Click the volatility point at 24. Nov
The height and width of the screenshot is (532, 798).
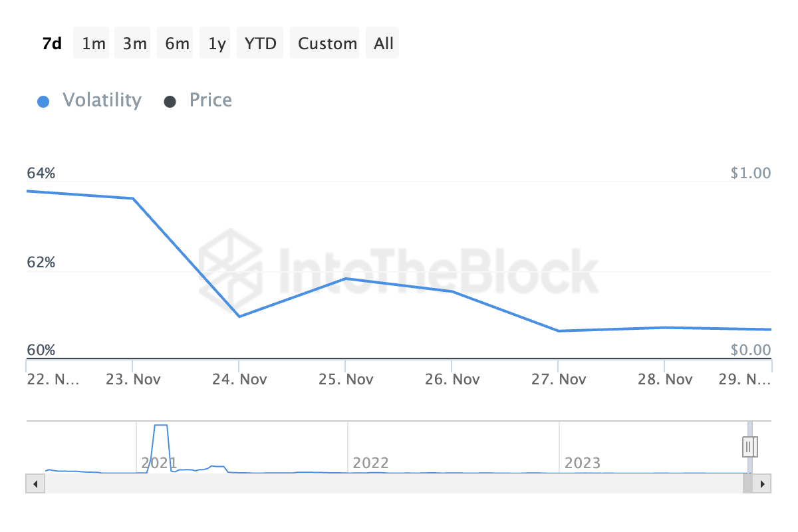239,317
